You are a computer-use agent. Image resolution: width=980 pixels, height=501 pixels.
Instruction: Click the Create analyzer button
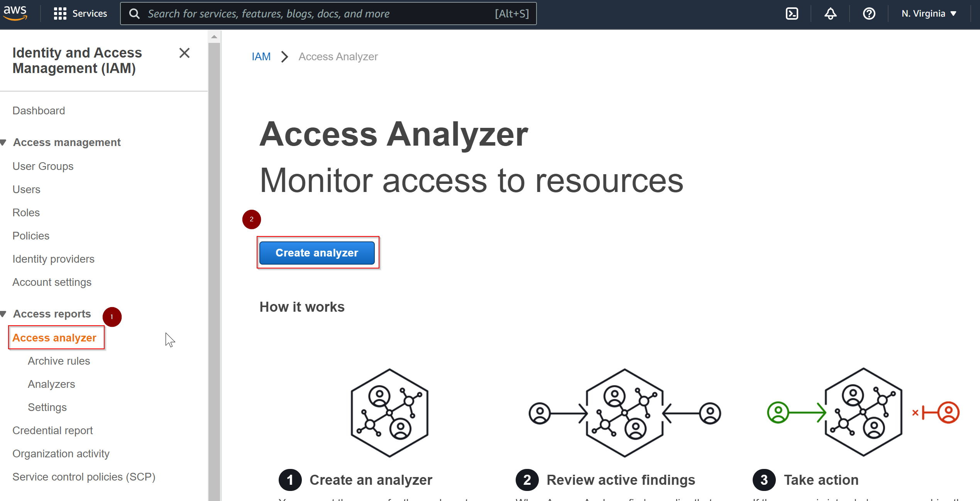point(317,253)
